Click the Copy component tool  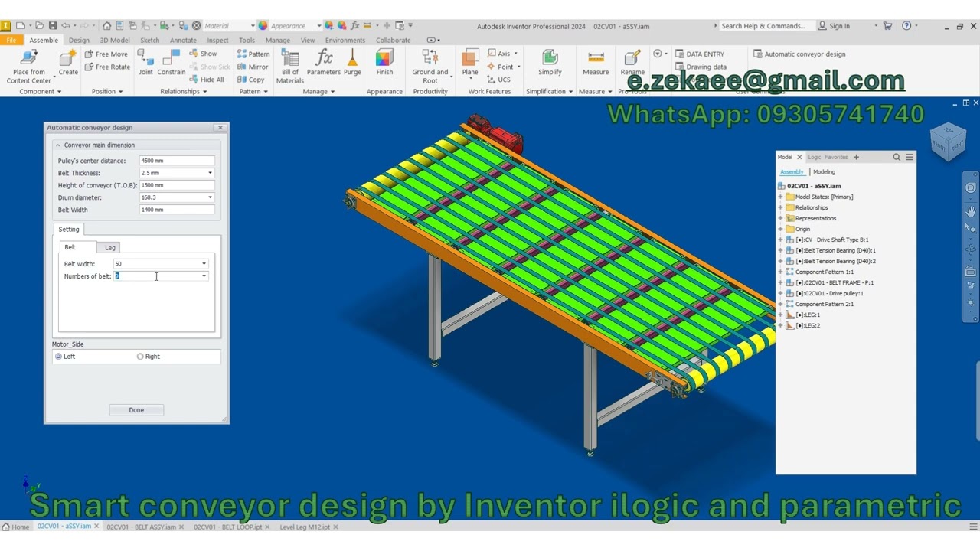[x=251, y=80]
